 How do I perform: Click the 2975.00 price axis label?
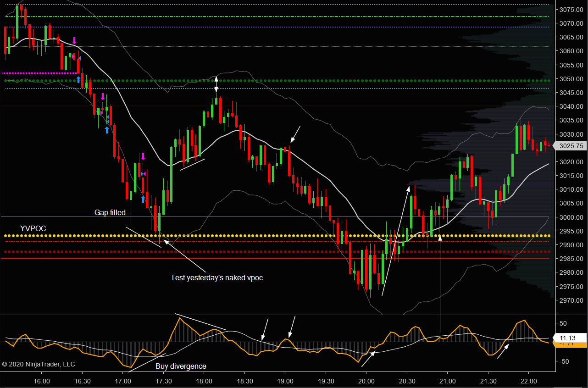click(x=571, y=287)
